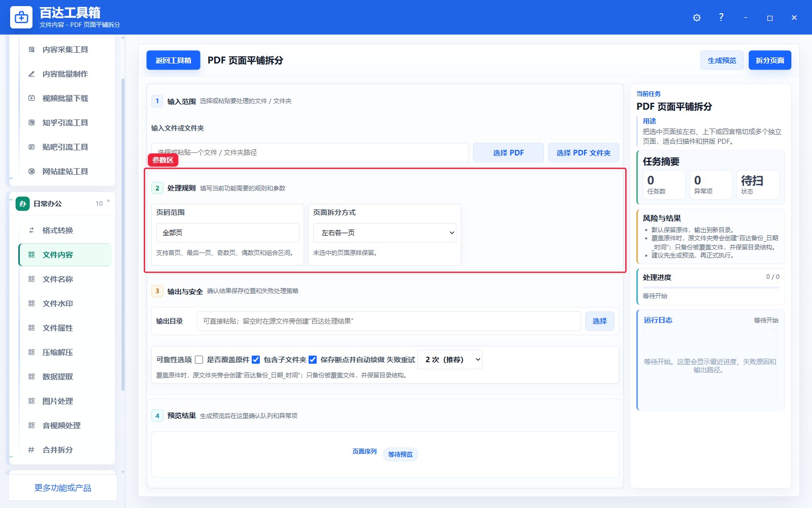
Task: Click the grid icon beside 文件内容
Action: (x=31, y=255)
